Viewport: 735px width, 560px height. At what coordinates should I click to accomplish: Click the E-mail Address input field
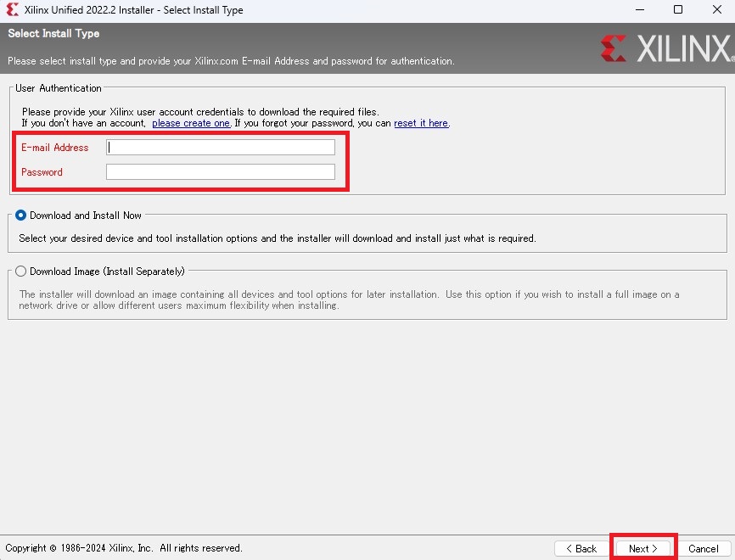[x=221, y=147]
